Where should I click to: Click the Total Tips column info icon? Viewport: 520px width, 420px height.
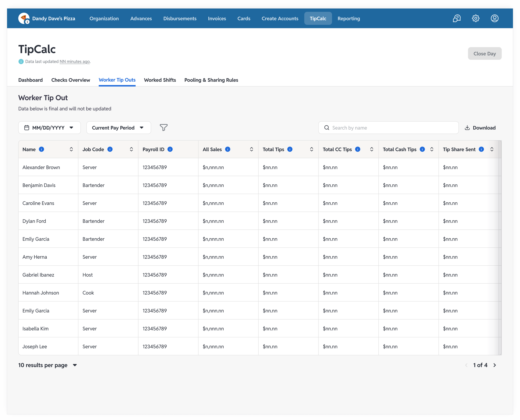290,149
